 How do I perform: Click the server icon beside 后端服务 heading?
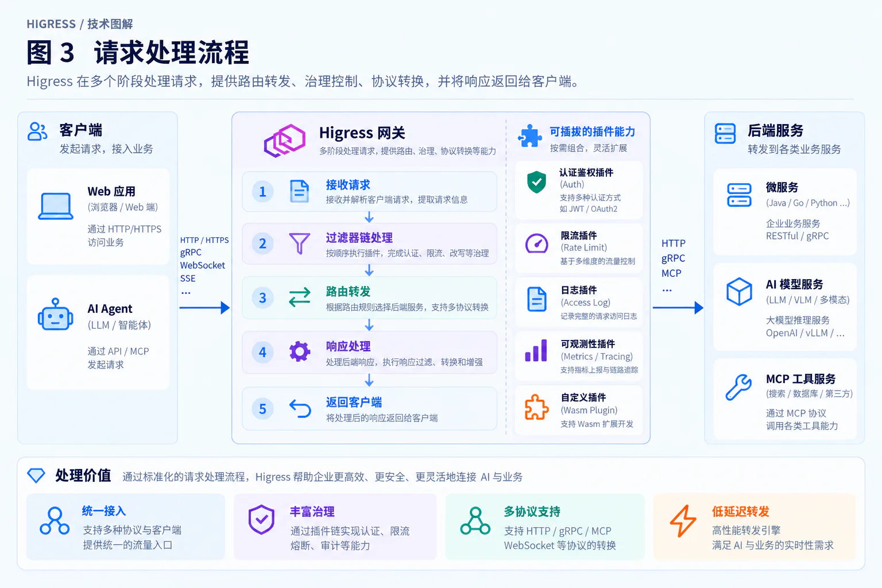pos(725,134)
